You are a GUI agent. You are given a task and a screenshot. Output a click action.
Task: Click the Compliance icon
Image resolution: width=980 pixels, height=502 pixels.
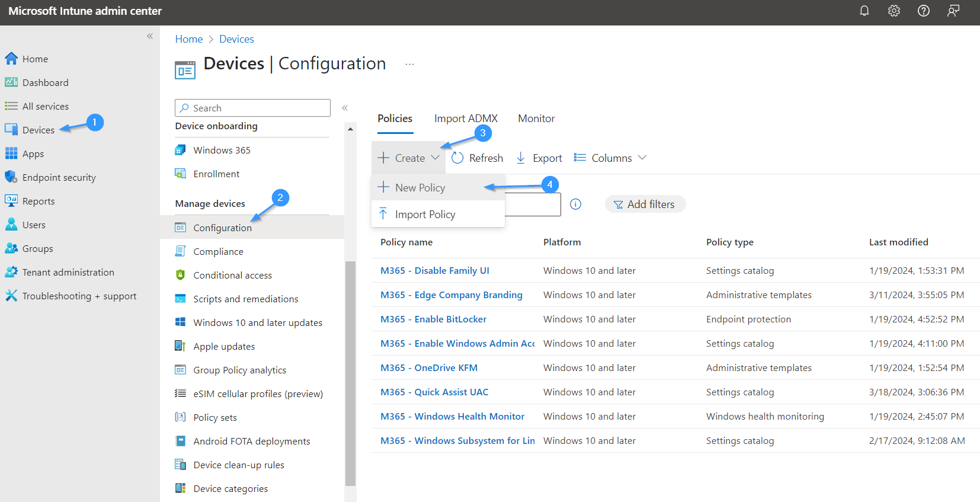pyautogui.click(x=181, y=251)
